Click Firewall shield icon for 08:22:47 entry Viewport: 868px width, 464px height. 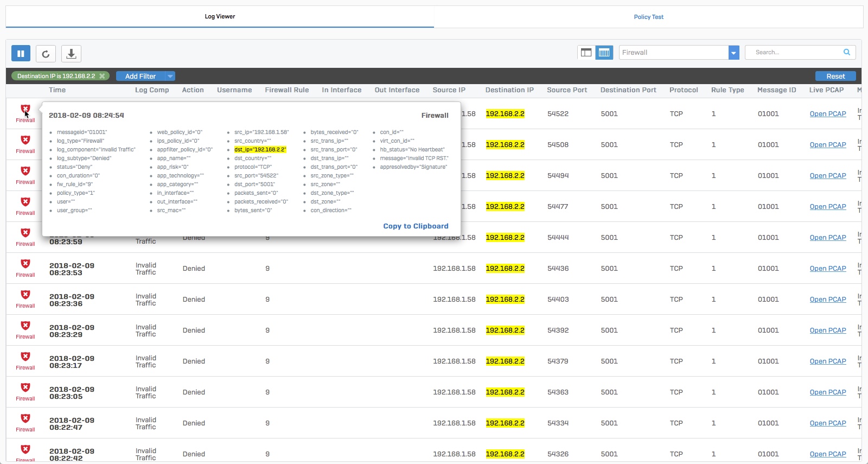(x=25, y=419)
